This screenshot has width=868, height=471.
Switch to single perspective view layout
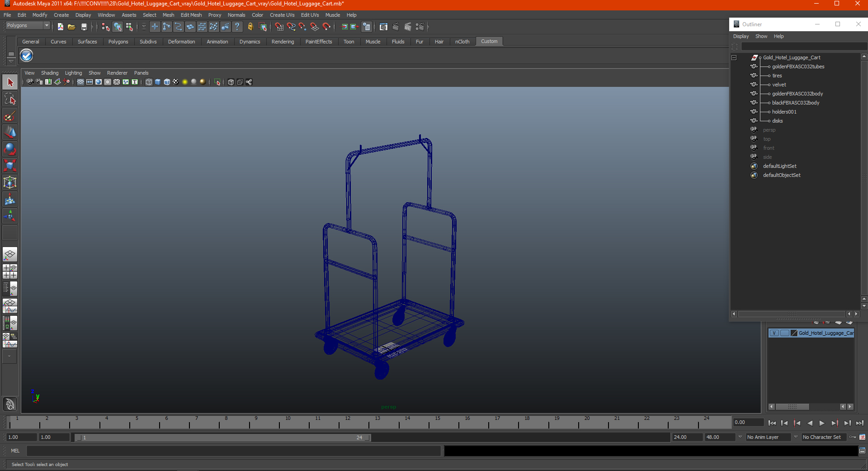pos(10,254)
